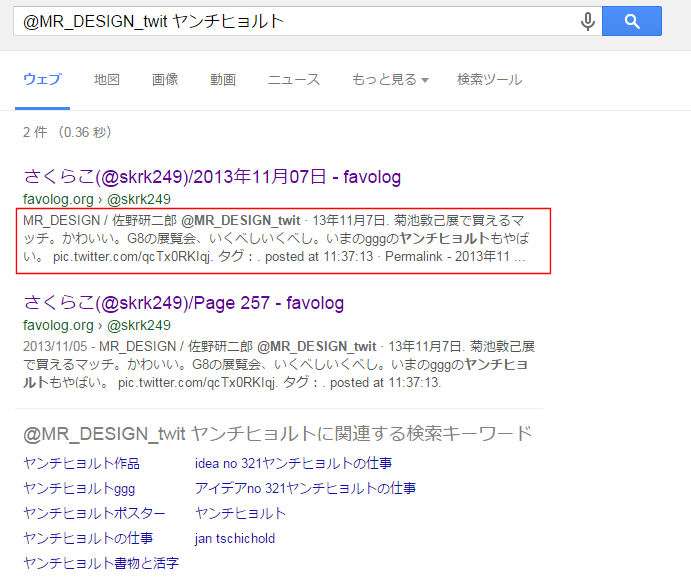Click related search アイデアno 321ヤンチヒョルトの仕事
Screen dimensions: 691x582
[305, 488]
